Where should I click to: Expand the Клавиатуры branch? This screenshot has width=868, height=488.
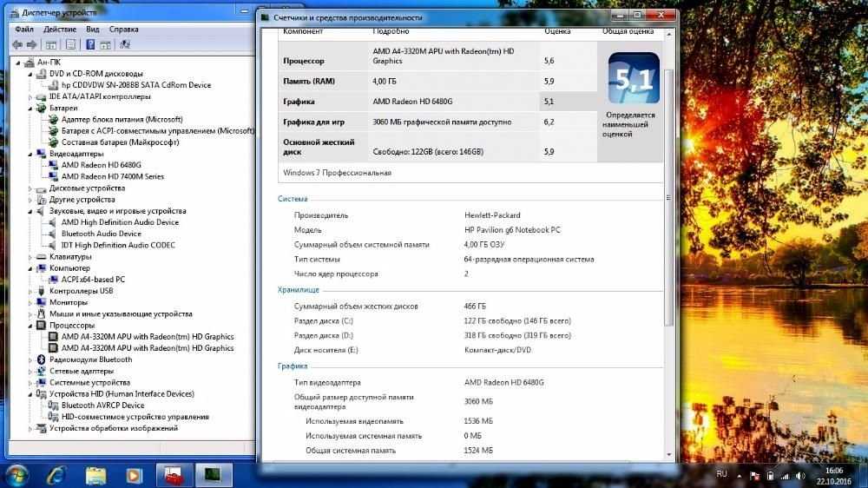30,257
